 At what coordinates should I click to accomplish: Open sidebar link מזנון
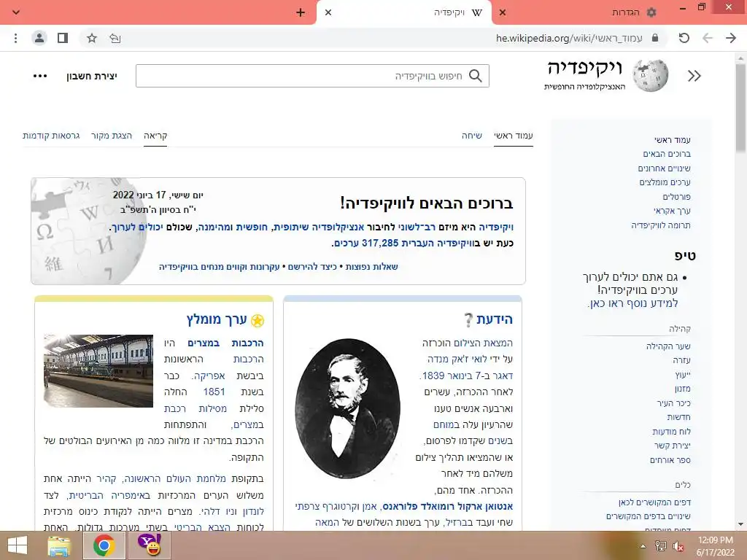point(683,389)
